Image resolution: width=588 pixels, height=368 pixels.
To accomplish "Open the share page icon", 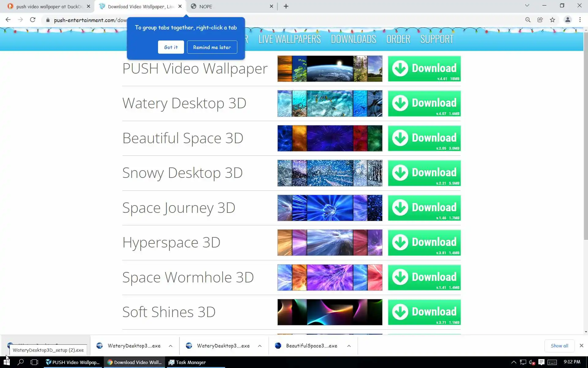I will tap(540, 20).
